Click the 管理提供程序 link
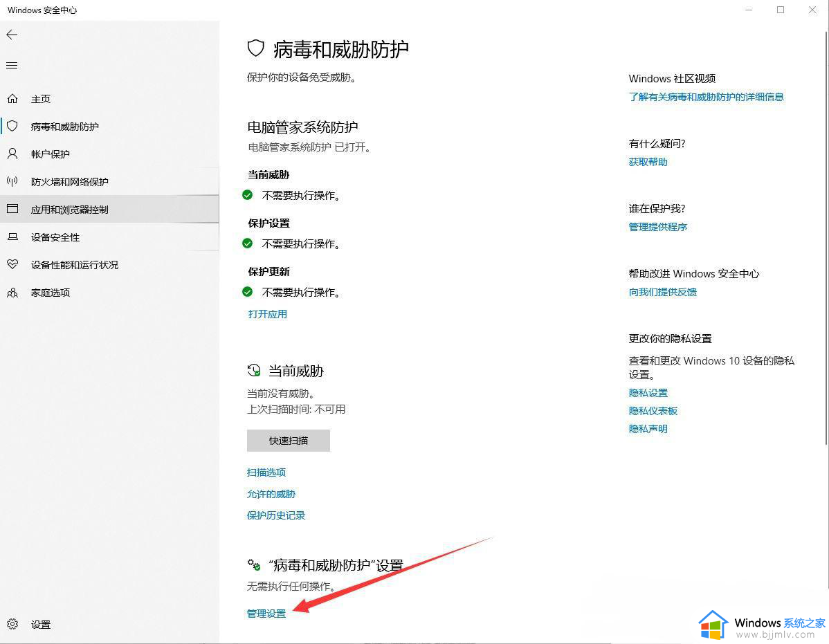The width and height of the screenshot is (829, 644). pyautogui.click(x=657, y=227)
